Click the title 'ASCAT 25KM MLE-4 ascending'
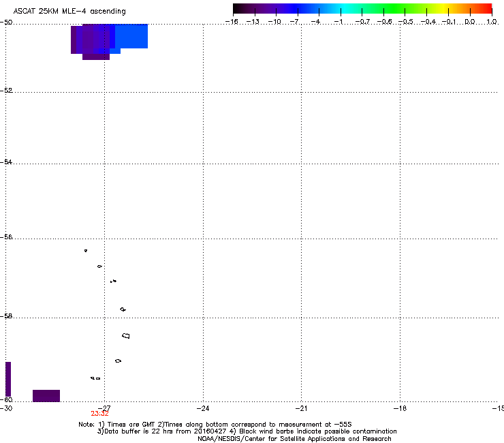 pos(69,12)
